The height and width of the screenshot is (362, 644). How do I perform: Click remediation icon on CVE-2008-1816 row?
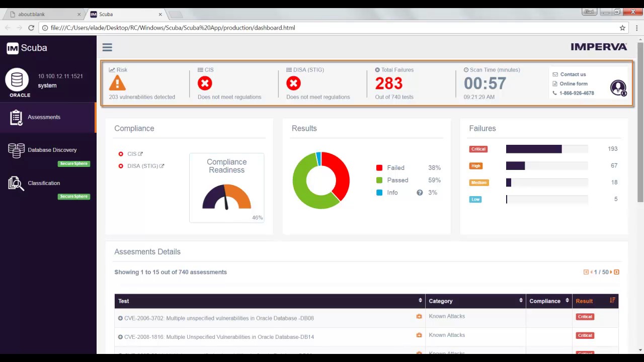[419, 335]
